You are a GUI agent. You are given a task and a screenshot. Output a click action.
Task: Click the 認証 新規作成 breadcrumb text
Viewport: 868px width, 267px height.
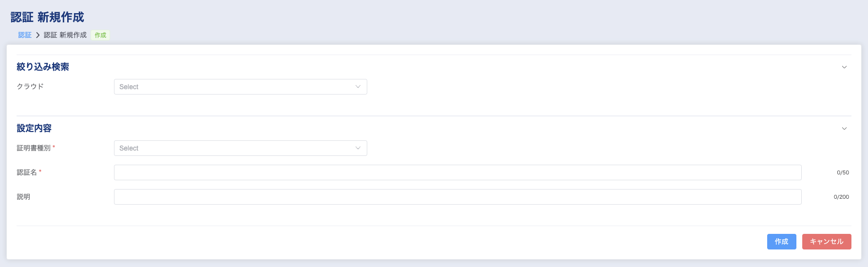[65, 35]
